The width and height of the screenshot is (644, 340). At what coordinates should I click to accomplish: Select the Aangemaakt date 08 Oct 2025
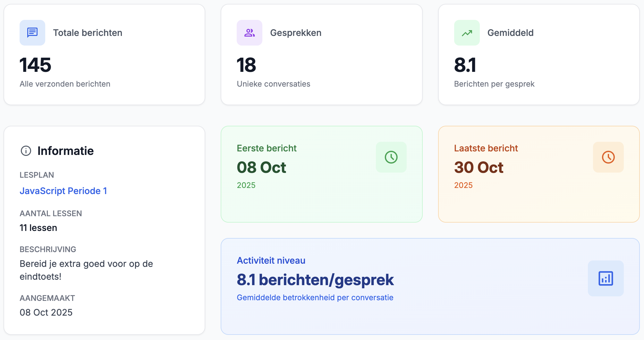tap(46, 312)
